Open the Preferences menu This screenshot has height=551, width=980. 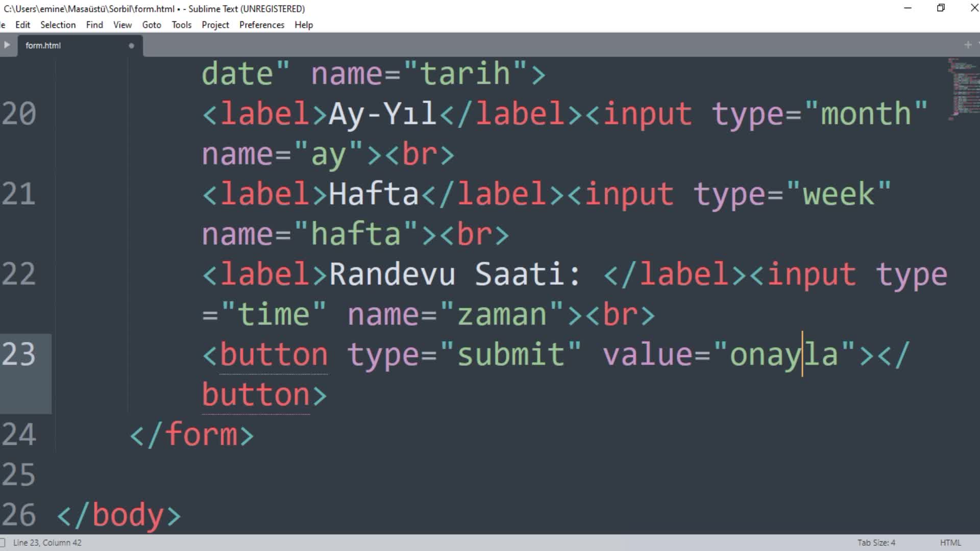click(x=261, y=24)
